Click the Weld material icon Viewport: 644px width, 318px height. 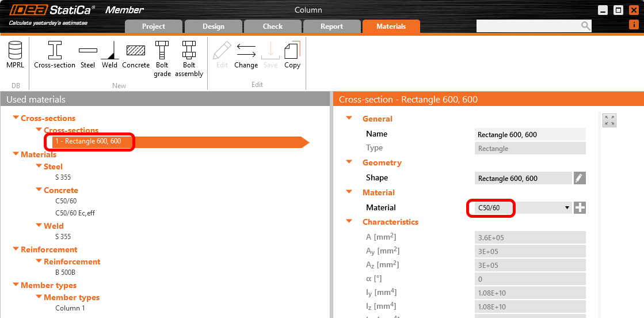109,55
